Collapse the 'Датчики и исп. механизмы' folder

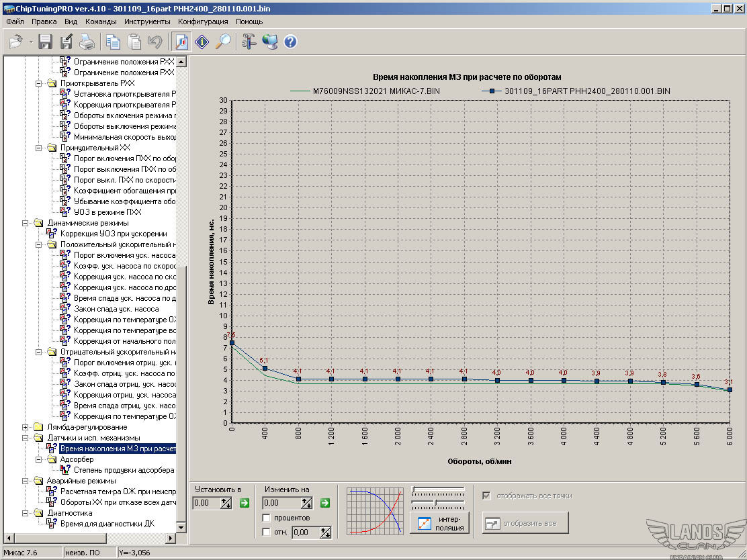[26, 438]
